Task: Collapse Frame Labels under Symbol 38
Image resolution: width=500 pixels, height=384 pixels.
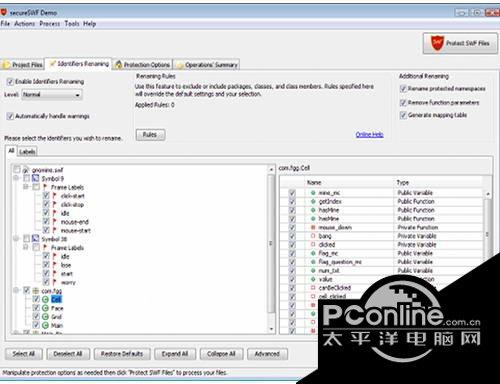Action: pyautogui.click(x=26, y=247)
